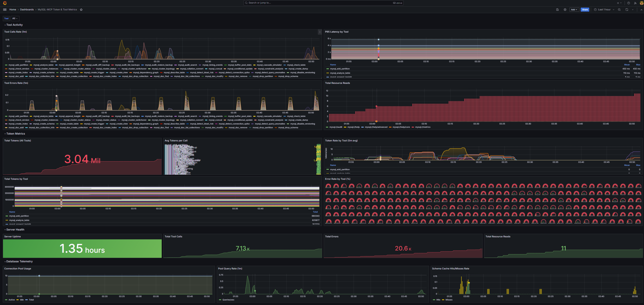This screenshot has width=644, height=305.
Task: Click the Tool Errors Rate (1m) panel title
Action: click(16, 83)
